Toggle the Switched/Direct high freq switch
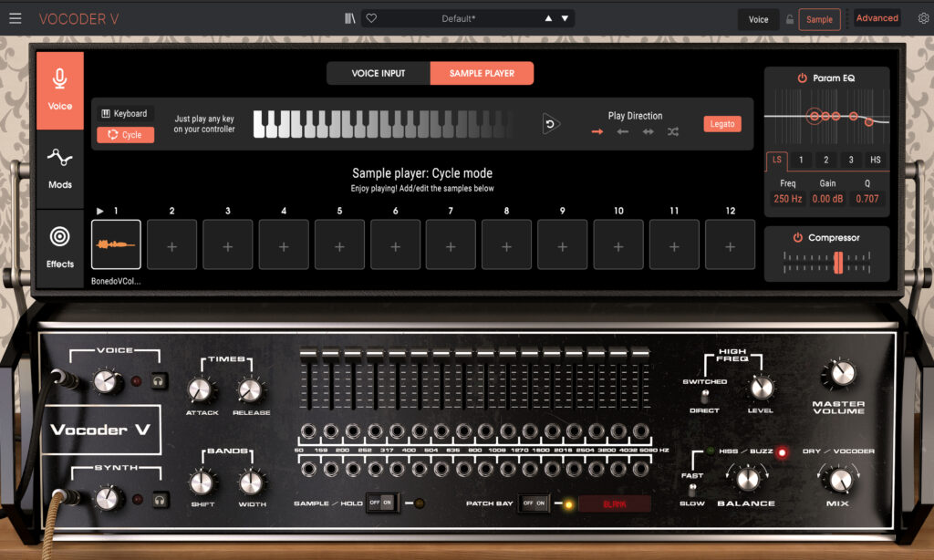This screenshot has width=934, height=560. point(705,396)
